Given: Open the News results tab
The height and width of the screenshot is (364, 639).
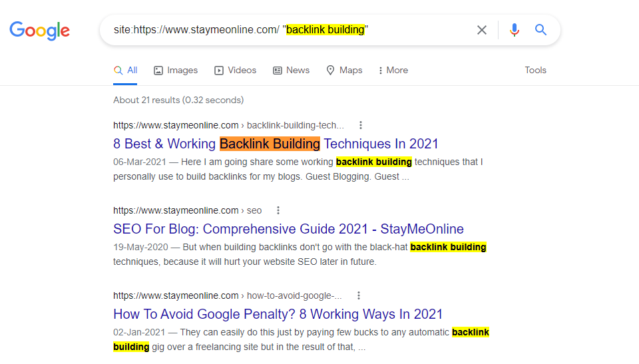Looking at the screenshot, I should coord(291,70).
